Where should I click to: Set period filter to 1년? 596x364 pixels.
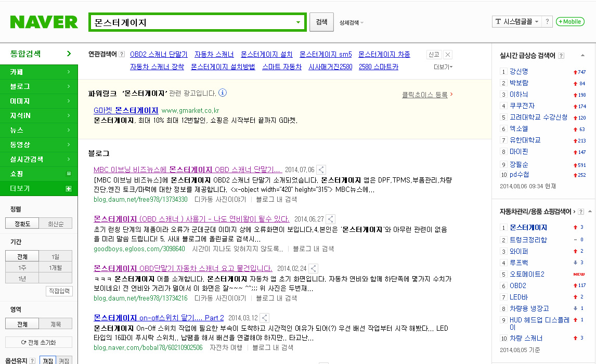22,279
